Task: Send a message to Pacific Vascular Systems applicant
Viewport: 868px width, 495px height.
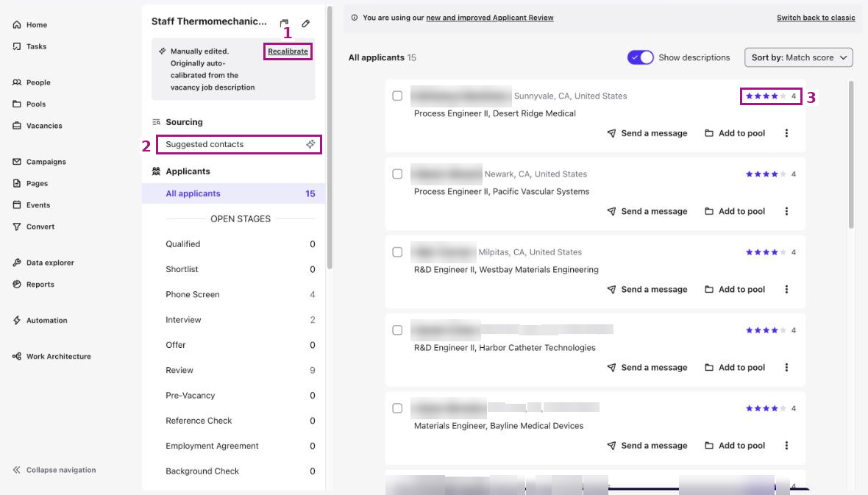Action: tap(647, 212)
